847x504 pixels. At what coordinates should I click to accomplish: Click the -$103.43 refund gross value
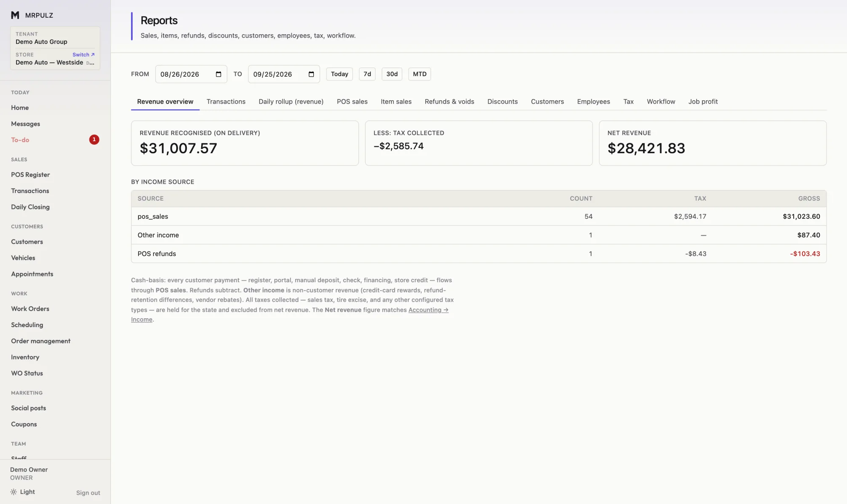[805, 253]
